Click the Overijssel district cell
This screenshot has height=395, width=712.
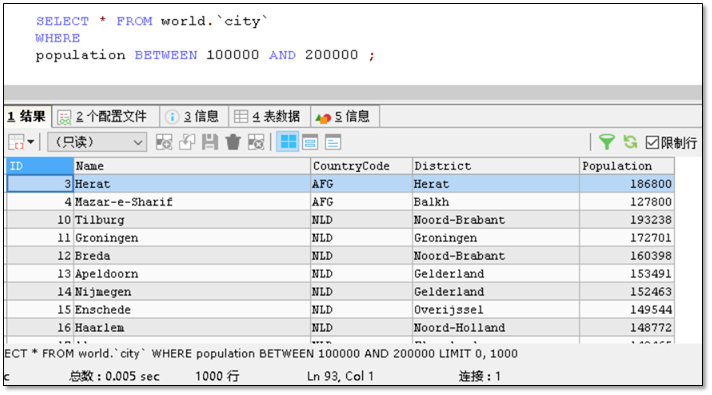[x=496, y=310]
